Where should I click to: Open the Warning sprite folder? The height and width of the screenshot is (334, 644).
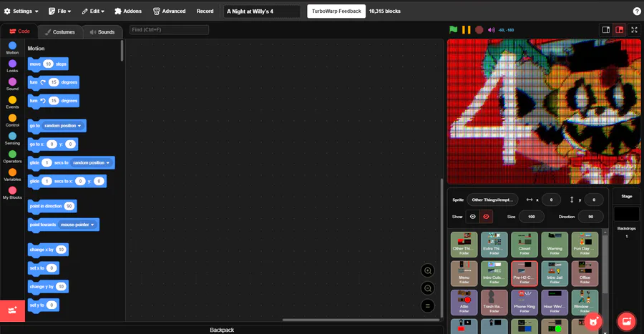pyautogui.click(x=555, y=245)
